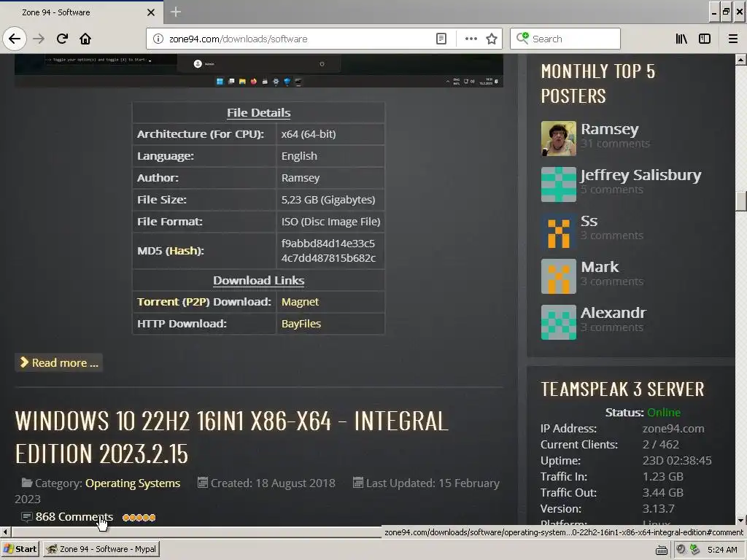747x560 pixels.
Task: Go back to the previous page
Action: 15,39
